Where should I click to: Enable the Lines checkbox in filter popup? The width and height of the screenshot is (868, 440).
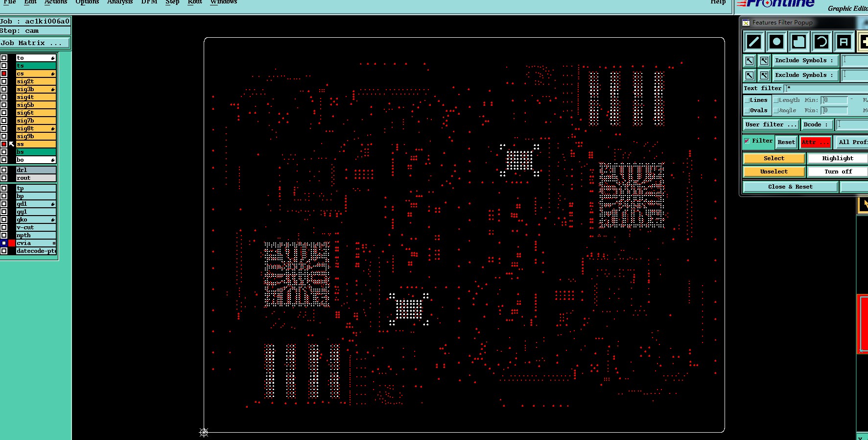click(x=747, y=100)
